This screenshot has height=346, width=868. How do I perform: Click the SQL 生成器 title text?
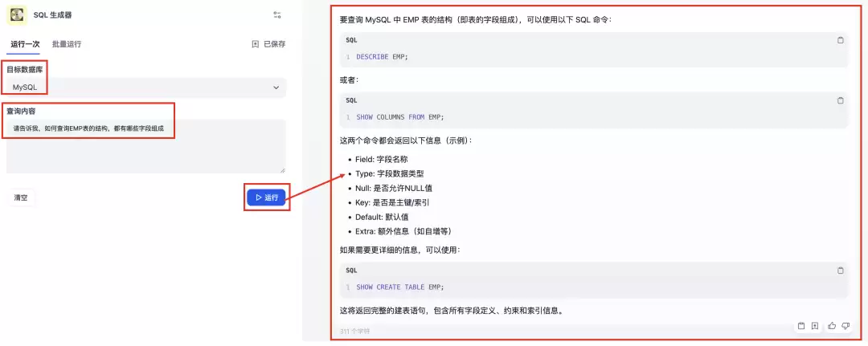[x=52, y=15]
